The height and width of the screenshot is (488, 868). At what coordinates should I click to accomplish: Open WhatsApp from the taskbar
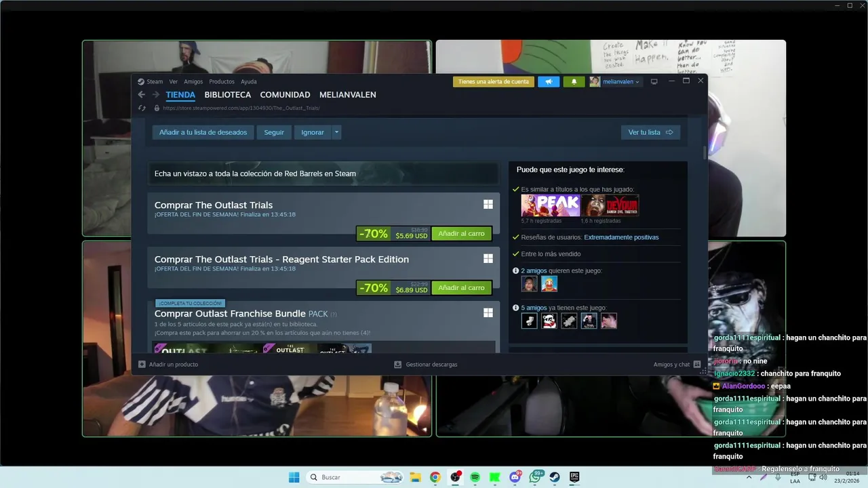(x=535, y=477)
